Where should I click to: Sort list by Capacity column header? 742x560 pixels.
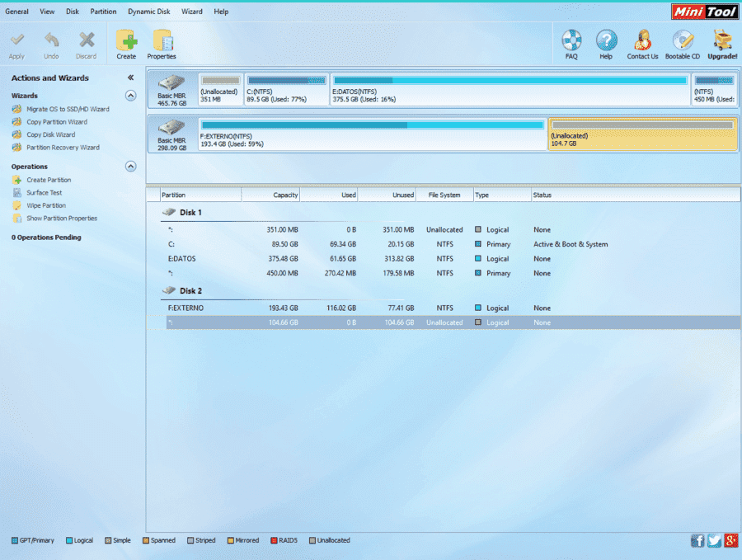pyautogui.click(x=270, y=195)
